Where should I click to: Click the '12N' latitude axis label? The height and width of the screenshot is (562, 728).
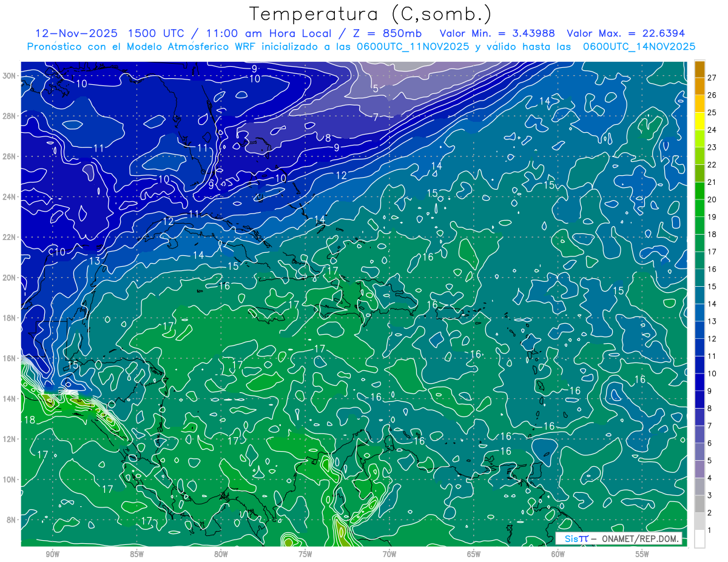point(10,439)
